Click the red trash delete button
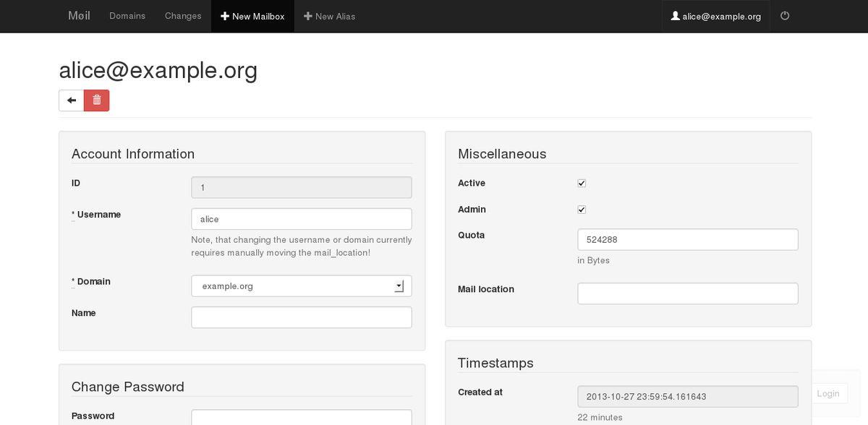 click(x=96, y=100)
